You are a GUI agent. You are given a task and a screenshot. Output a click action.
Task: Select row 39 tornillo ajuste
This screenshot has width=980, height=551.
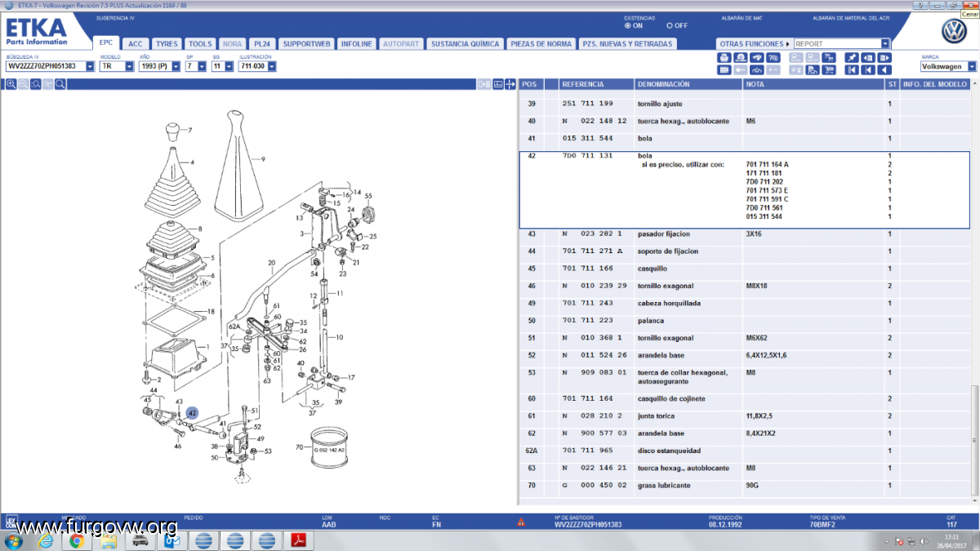743,104
